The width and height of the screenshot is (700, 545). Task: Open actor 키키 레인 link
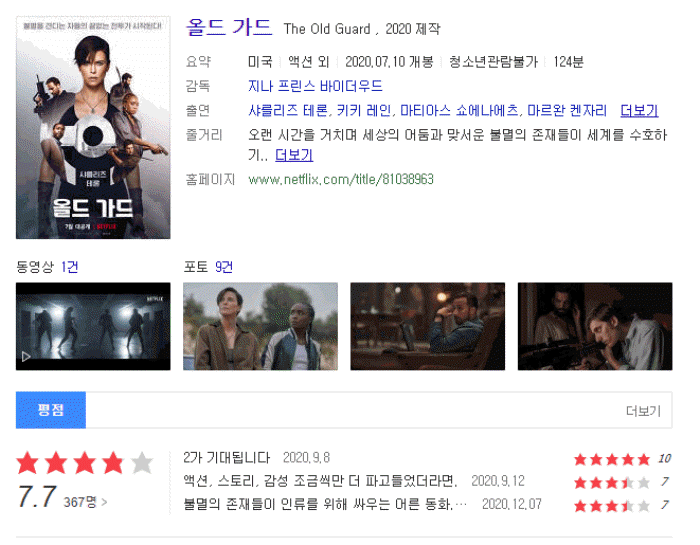364,110
